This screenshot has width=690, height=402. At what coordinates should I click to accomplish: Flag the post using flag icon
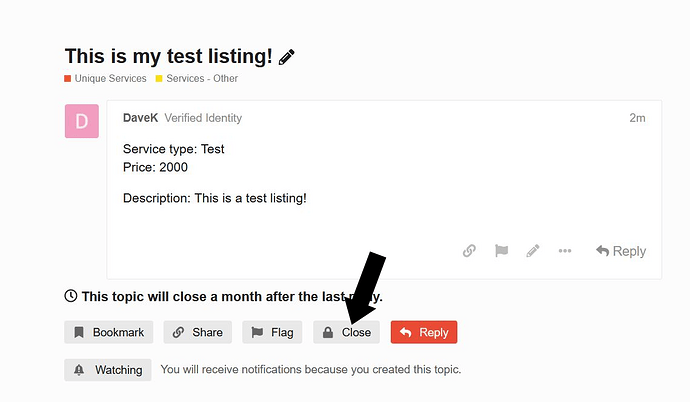pos(501,251)
